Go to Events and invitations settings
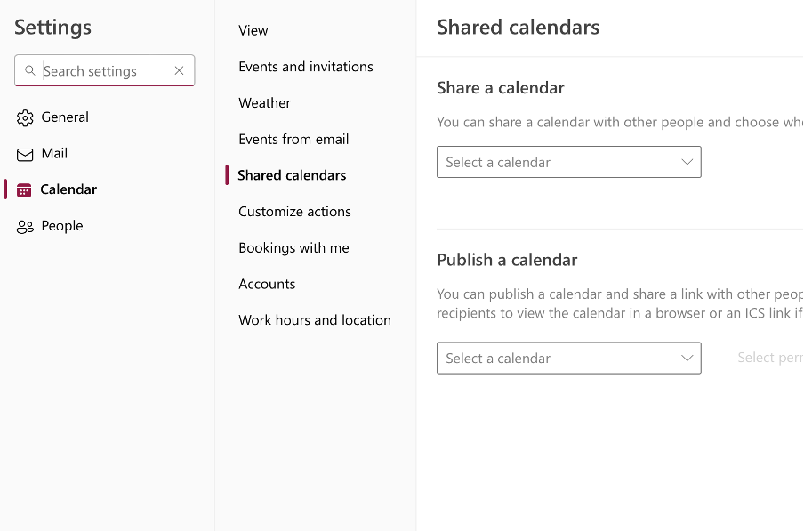This screenshot has width=804, height=532. [x=306, y=67]
